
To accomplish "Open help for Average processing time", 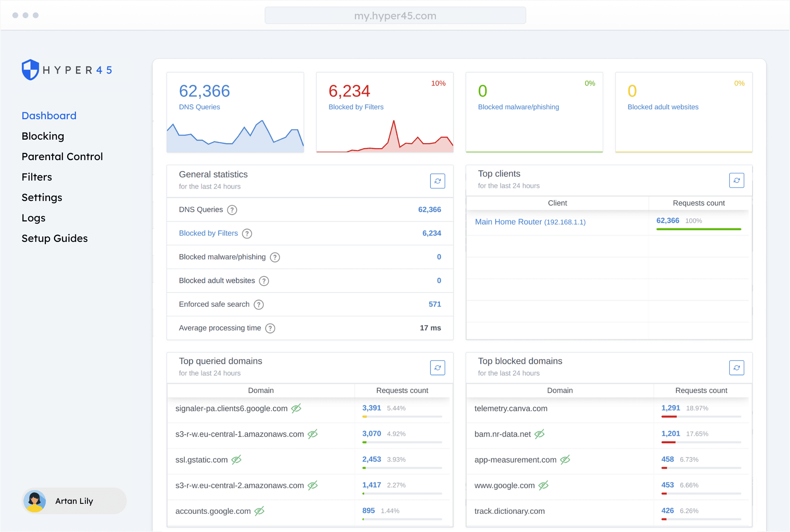I will [x=270, y=328].
